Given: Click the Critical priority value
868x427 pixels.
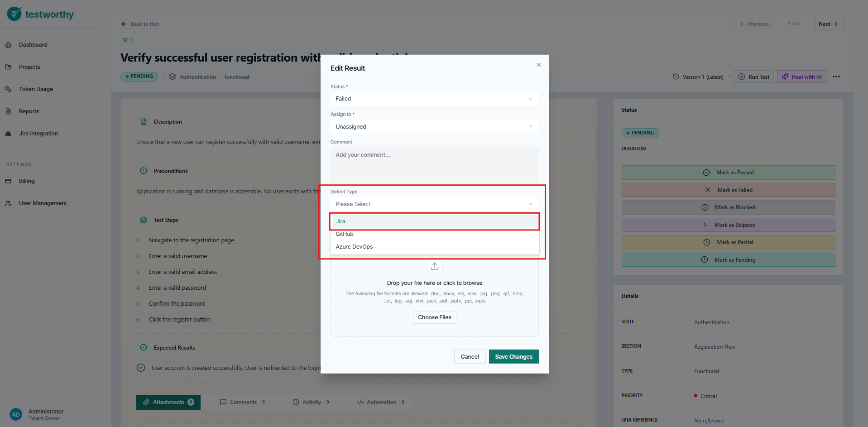Looking at the screenshot, I should click(708, 396).
